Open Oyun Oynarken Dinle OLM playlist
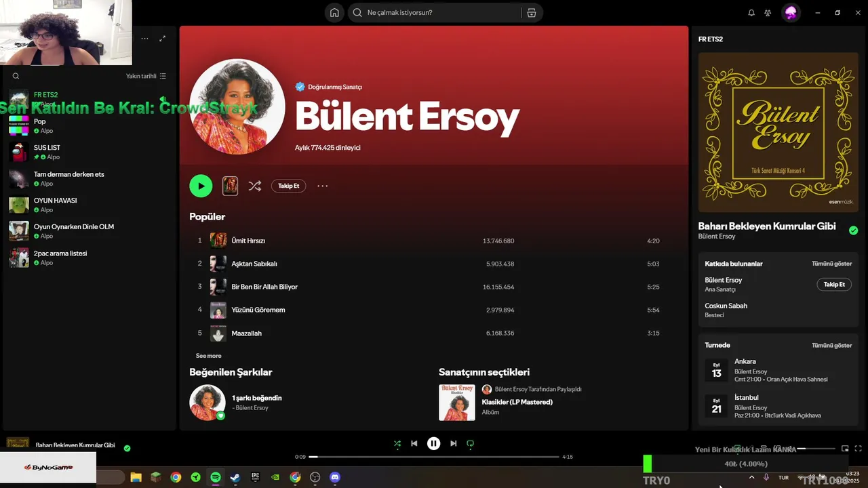868x488 pixels. tap(88, 231)
